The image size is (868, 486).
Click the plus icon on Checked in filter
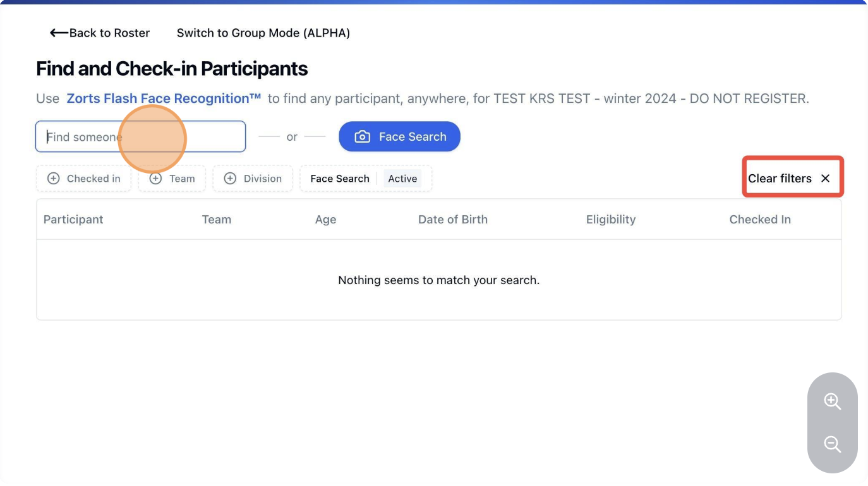point(54,179)
